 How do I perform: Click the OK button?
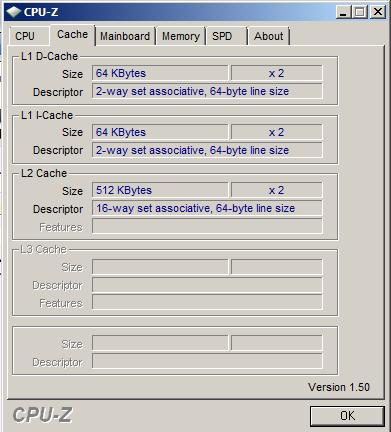347,416
